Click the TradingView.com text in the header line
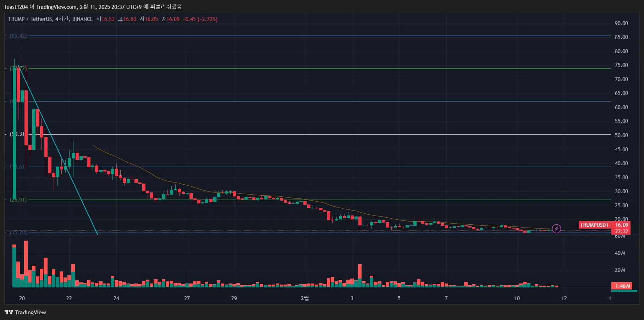The height and width of the screenshot is (320, 644). [x=56, y=7]
